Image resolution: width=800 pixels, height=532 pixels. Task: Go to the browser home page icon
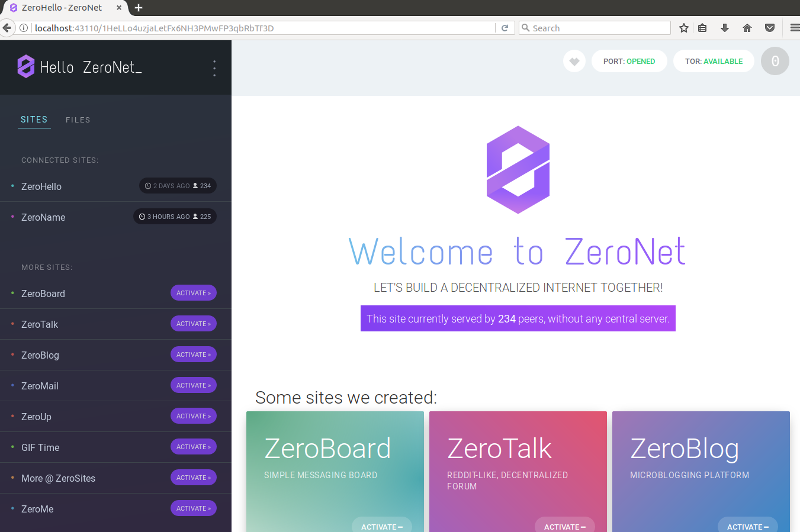746,28
